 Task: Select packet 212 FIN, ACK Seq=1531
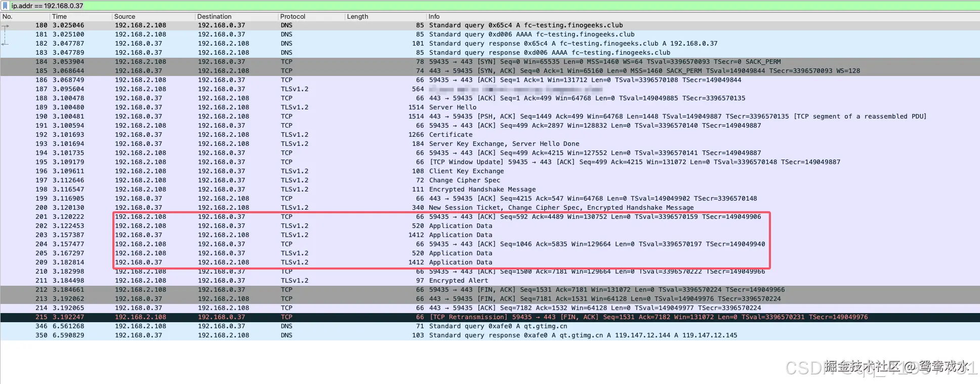coord(490,290)
